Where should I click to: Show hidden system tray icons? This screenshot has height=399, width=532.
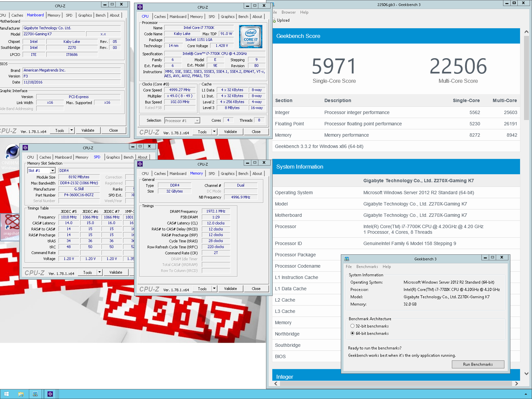pyautogui.click(x=526, y=394)
